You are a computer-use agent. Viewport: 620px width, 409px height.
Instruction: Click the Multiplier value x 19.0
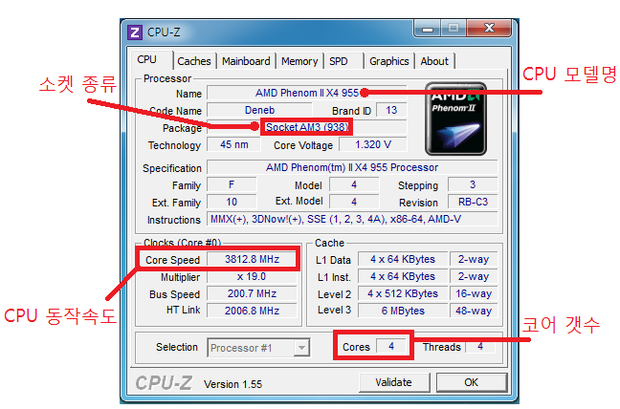click(x=252, y=276)
